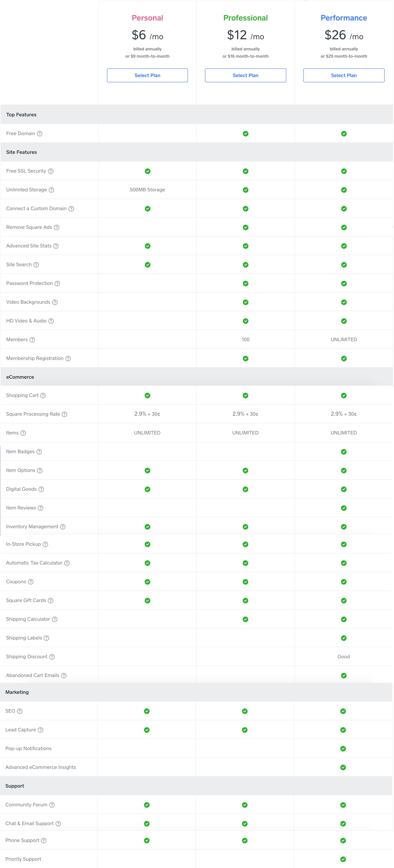394x868 pixels.
Task: Click help icon next to Site Search
Action: pyautogui.click(x=36, y=265)
